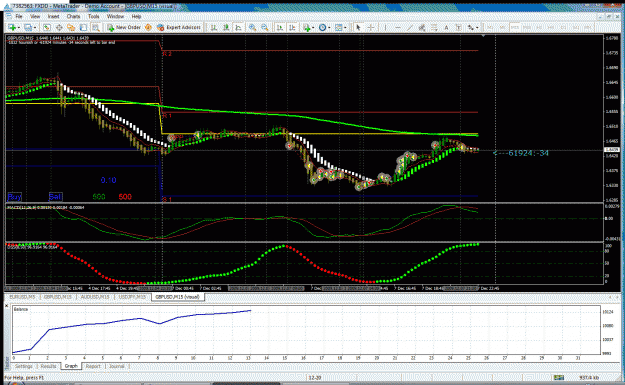625x385 pixels.
Task: Expand the Periods dropdown arrow
Action: 329,28
